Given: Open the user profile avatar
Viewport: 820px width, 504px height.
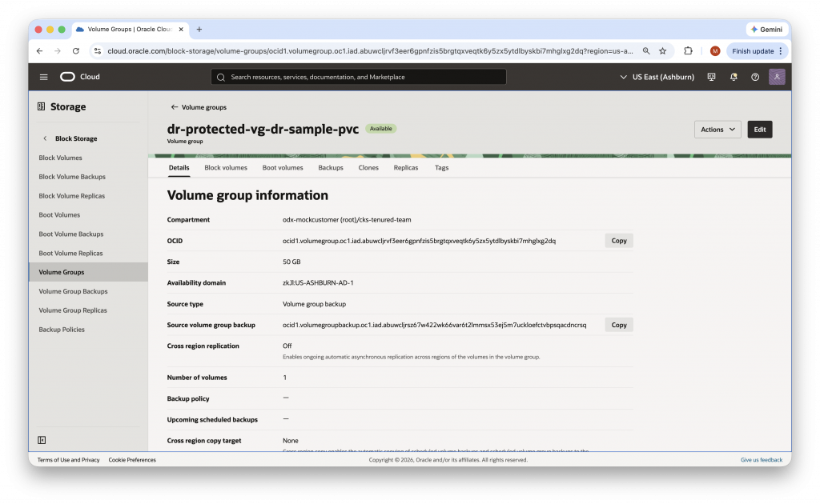Looking at the screenshot, I should [776, 77].
